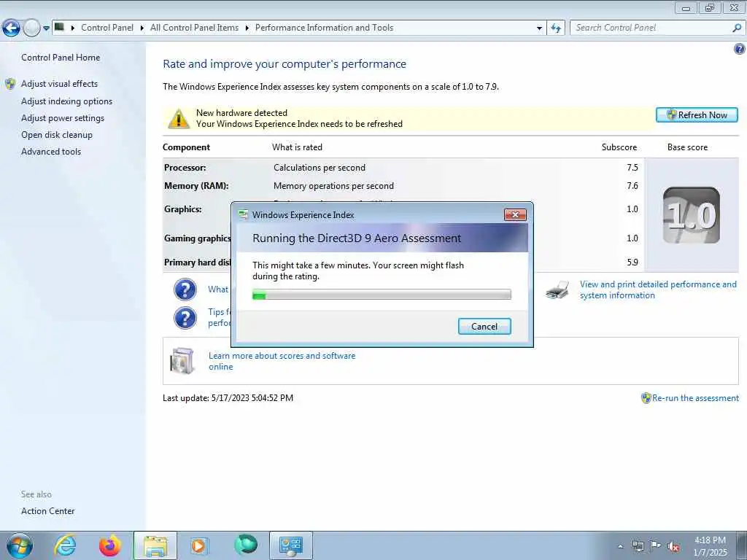747x560 pixels.
Task: Launch Firefox from taskbar
Action: (110, 545)
